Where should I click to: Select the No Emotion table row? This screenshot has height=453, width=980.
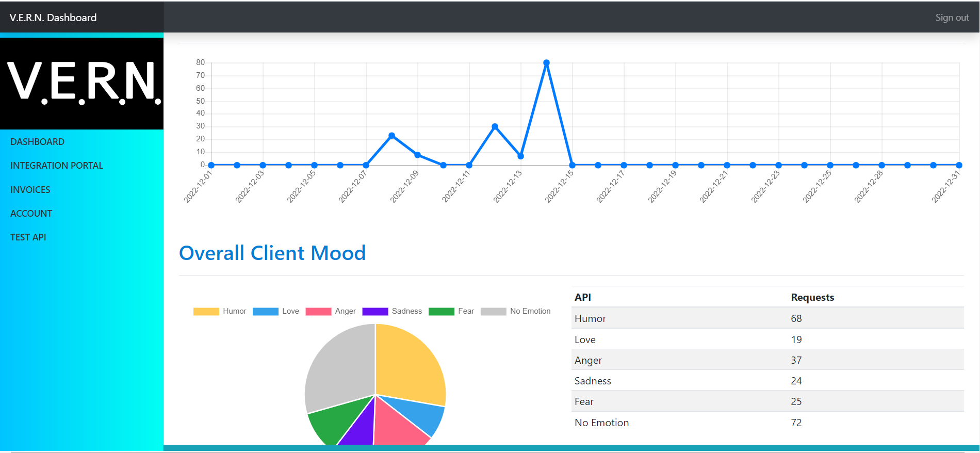[767, 423]
